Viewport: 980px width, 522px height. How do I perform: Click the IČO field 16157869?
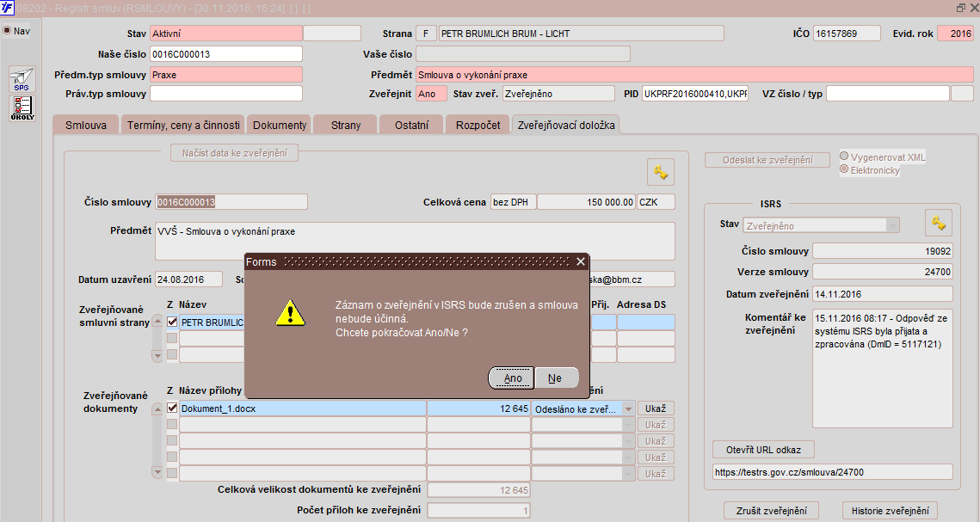coord(847,33)
